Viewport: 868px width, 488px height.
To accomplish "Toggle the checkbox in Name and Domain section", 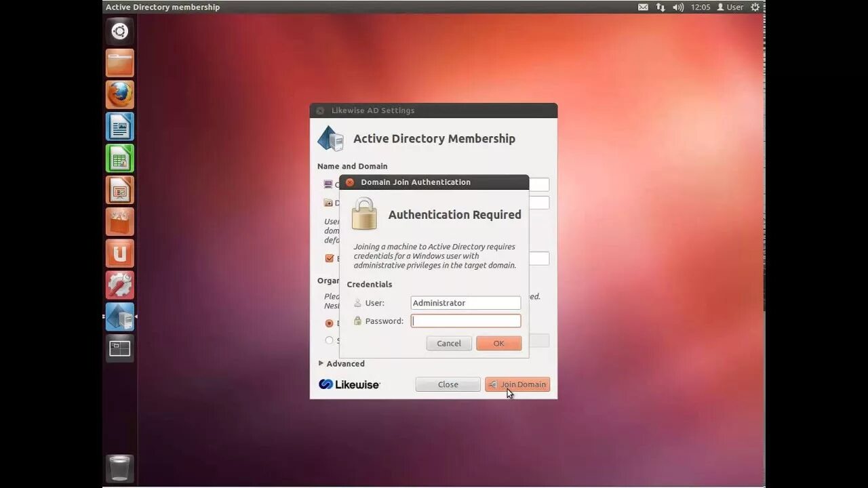I will pyautogui.click(x=330, y=258).
